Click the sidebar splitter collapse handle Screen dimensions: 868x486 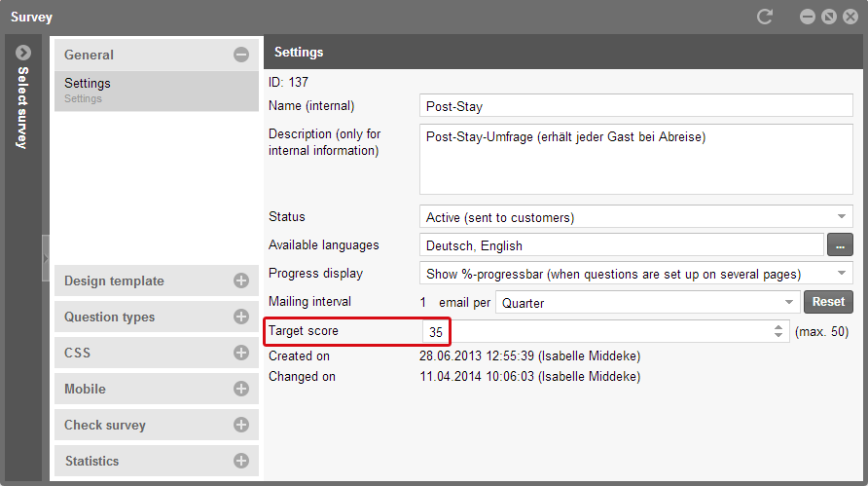click(x=46, y=258)
